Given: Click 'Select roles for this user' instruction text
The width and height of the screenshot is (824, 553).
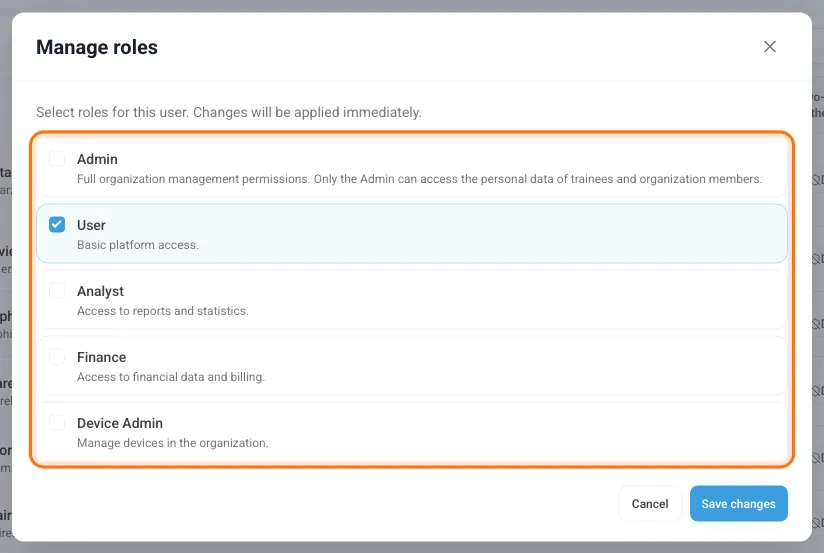Looking at the screenshot, I should click(x=229, y=112).
